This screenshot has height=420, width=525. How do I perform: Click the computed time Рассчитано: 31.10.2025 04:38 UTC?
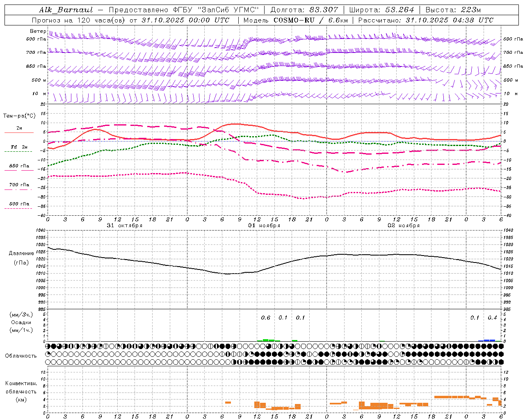pyautogui.click(x=426, y=20)
